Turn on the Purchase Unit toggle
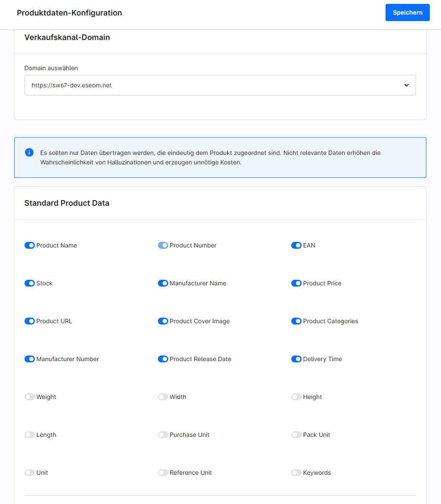The width and height of the screenshot is (441, 504). point(163,435)
